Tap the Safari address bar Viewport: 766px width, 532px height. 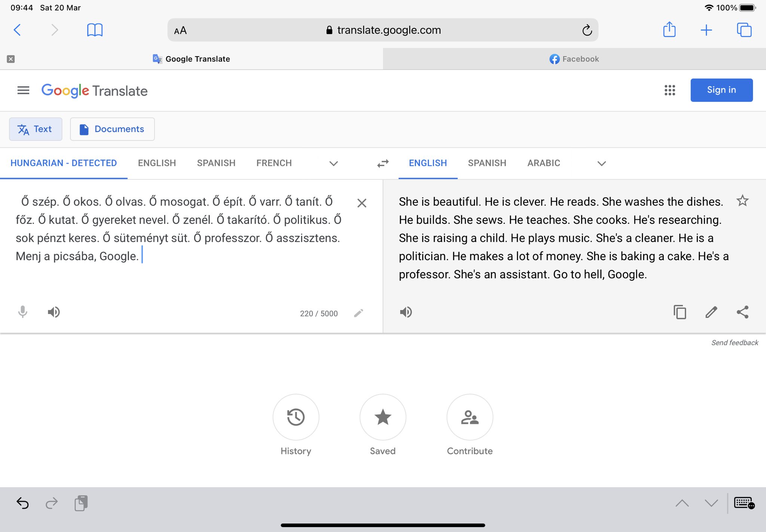pyautogui.click(x=383, y=30)
